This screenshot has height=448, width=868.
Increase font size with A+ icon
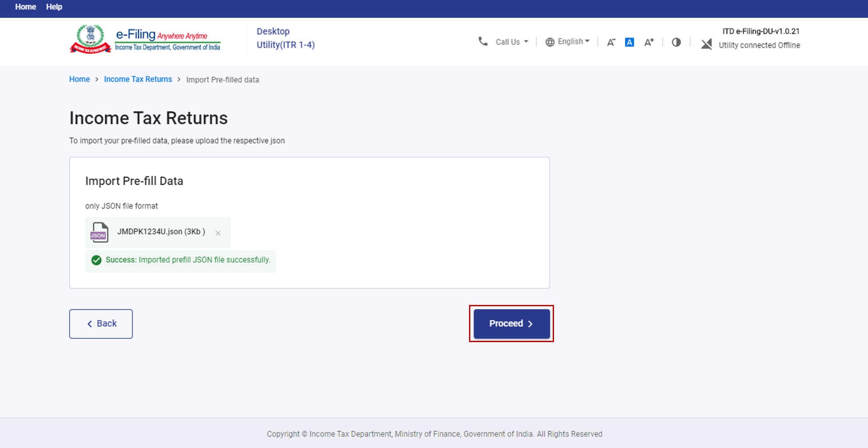tap(649, 42)
